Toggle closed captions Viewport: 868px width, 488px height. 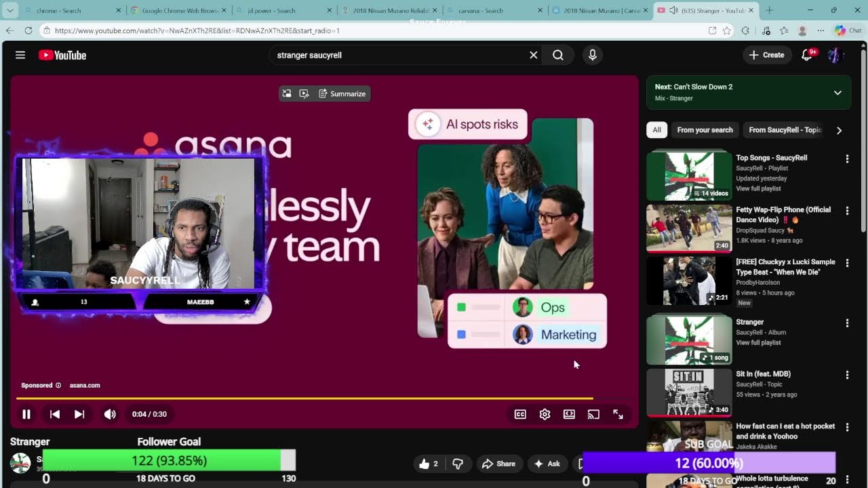(x=520, y=414)
